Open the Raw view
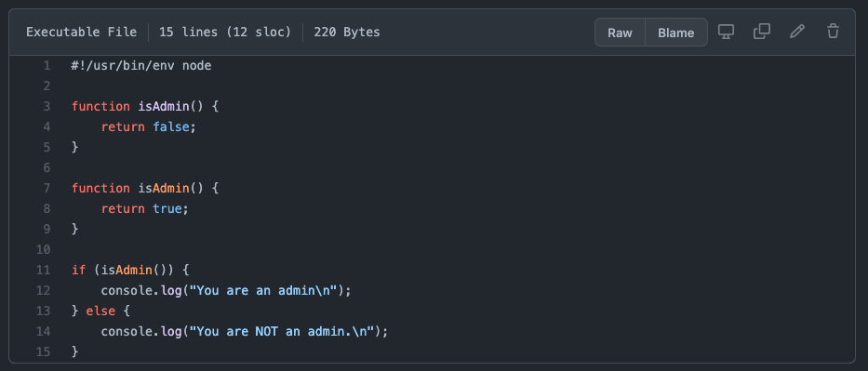Screen dimensions: 868x371 pyautogui.click(x=620, y=32)
